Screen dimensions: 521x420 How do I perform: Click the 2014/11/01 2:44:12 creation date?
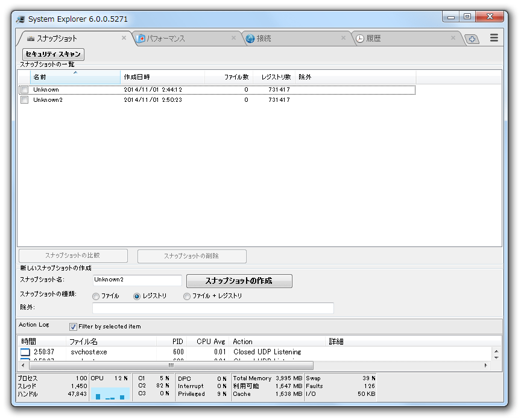(x=153, y=90)
